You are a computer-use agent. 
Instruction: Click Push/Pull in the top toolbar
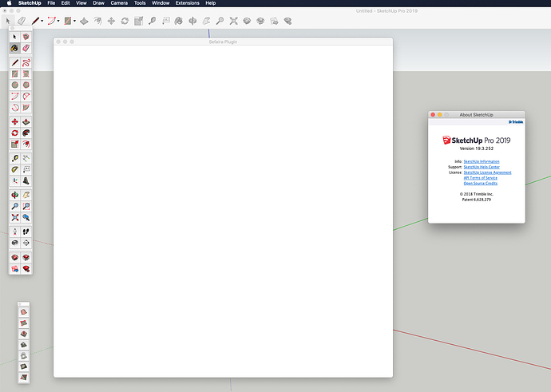84,21
